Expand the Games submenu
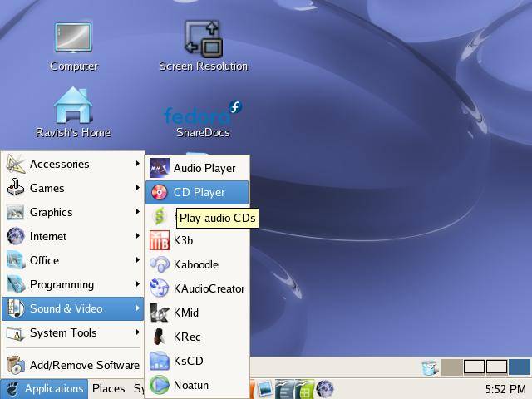The height and width of the screenshot is (399, 532). pos(73,188)
